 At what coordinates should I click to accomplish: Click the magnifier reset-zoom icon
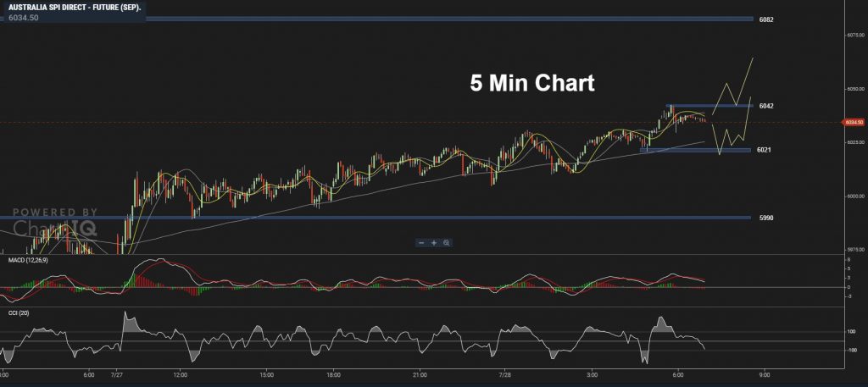pyautogui.click(x=446, y=243)
